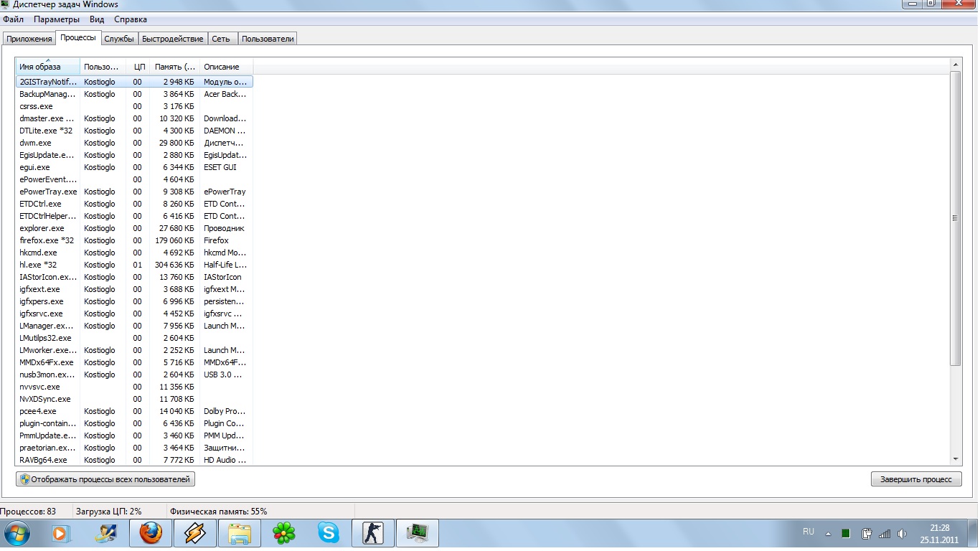Open Skype from the taskbar
The width and height of the screenshot is (980, 551).
329,533
